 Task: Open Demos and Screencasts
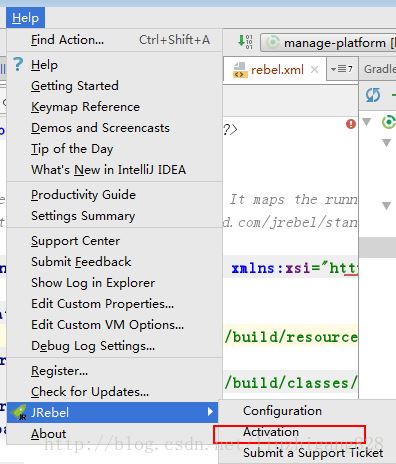pos(115,128)
